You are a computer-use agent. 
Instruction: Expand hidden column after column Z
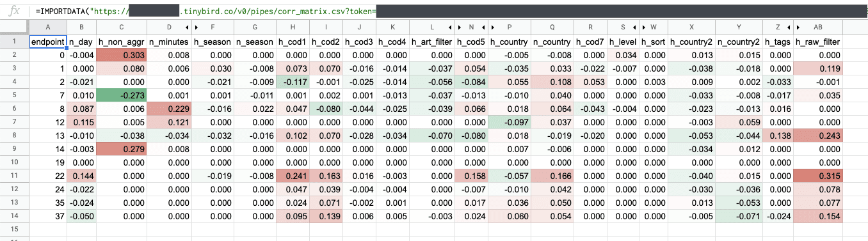[788, 27]
